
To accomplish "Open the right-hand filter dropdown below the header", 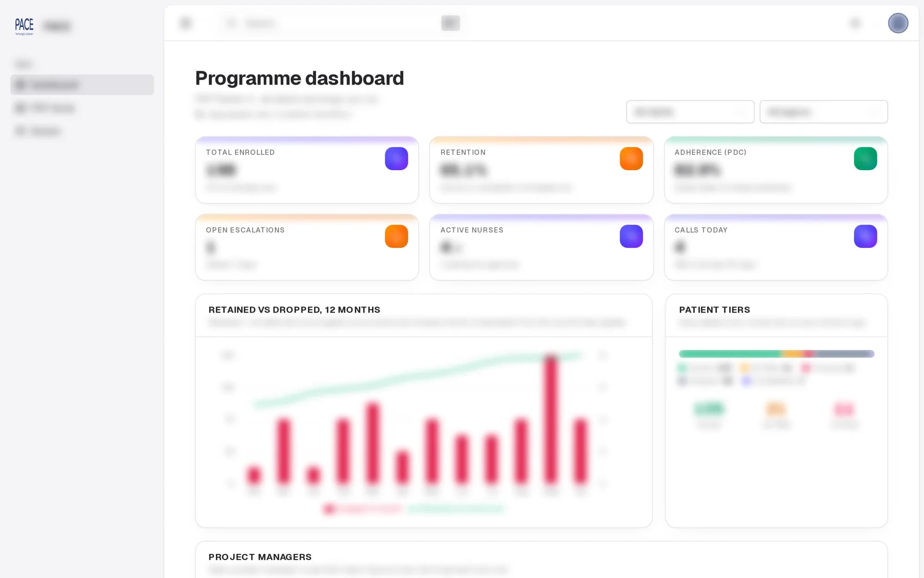I will tap(823, 111).
